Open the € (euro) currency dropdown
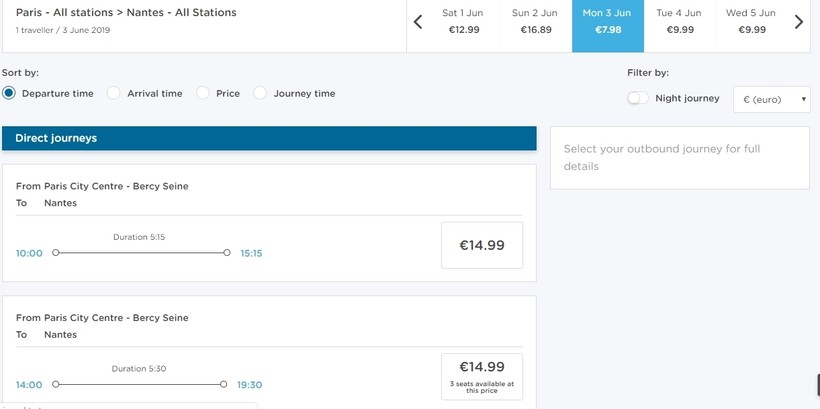This screenshot has width=820, height=409. click(771, 99)
